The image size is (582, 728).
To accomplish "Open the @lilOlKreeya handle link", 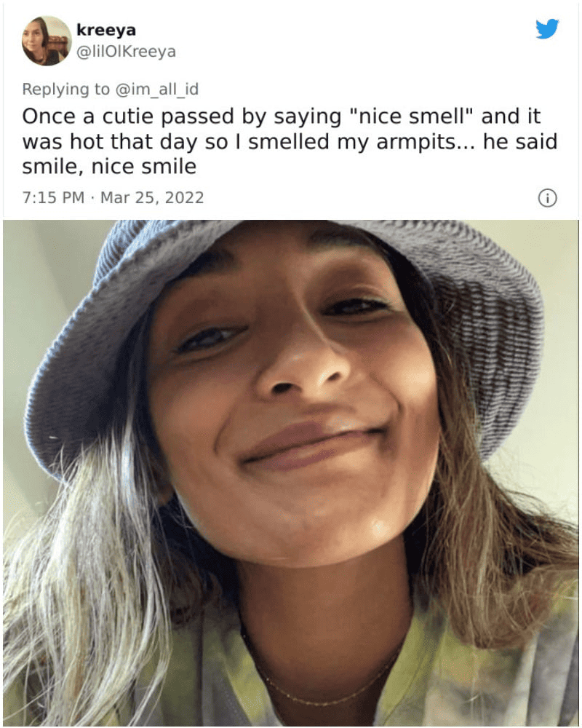I will click(x=126, y=52).
